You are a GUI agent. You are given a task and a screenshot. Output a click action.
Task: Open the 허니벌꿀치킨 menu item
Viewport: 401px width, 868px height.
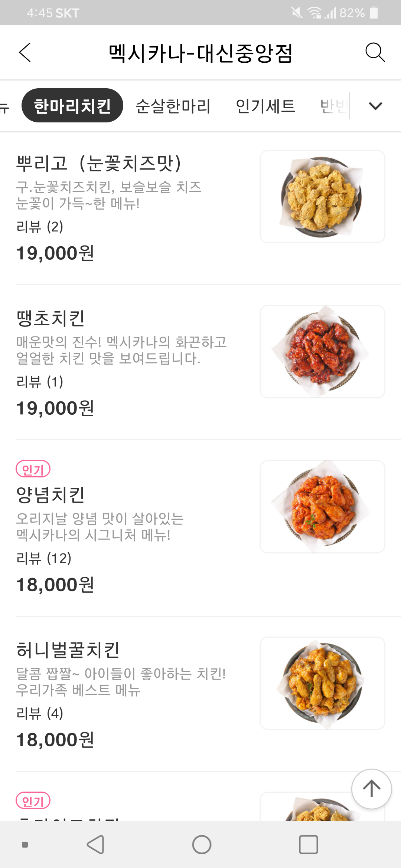pyautogui.click(x=68, y=650)
